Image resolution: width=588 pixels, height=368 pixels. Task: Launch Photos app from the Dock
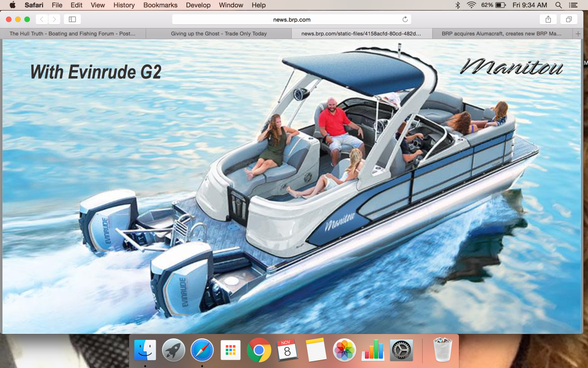[344, 350]
